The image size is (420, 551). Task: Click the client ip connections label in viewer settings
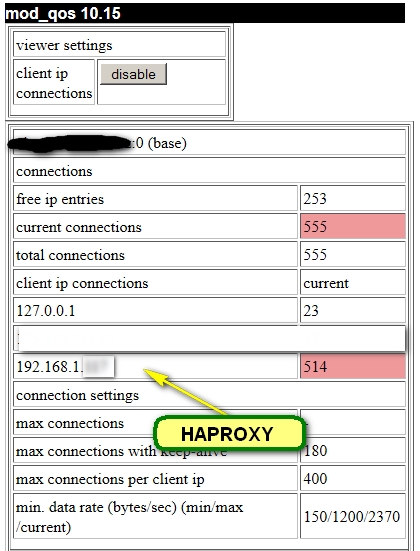coord(54,83)
